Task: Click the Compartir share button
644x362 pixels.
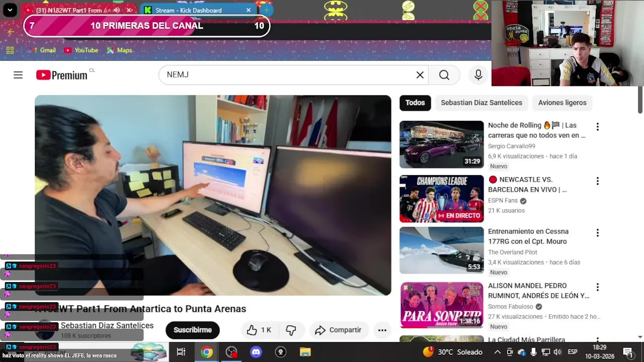Action: coord(339,330)
